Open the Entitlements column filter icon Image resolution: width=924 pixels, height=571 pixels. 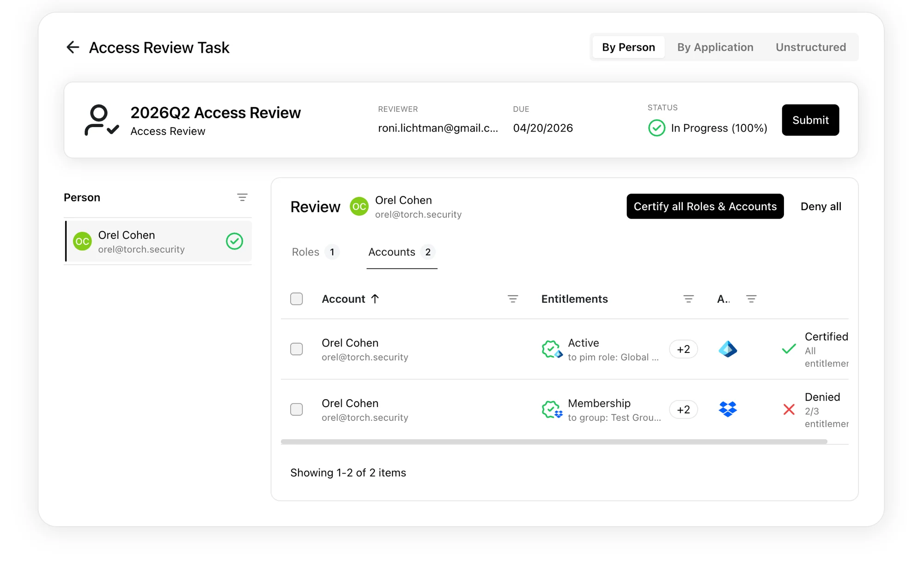click(x=688, y=299)
